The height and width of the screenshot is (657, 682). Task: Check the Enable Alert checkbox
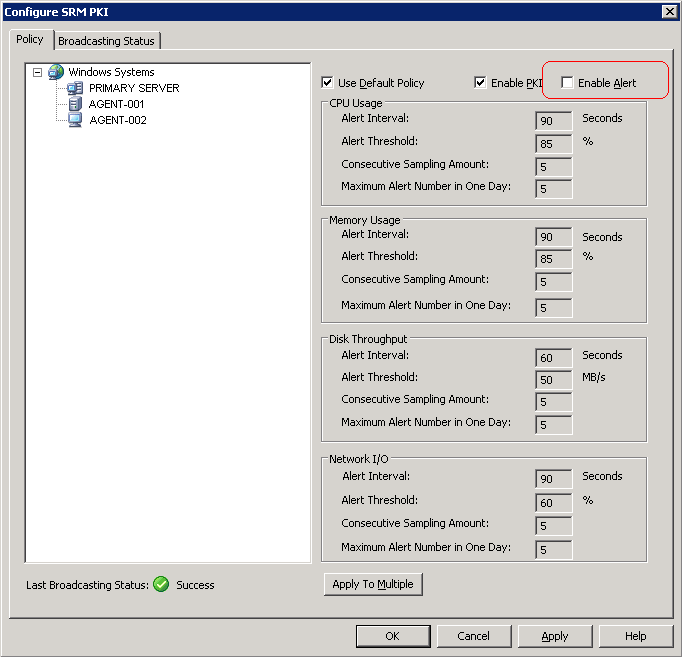pyautogui.click(x=567, y=82)
